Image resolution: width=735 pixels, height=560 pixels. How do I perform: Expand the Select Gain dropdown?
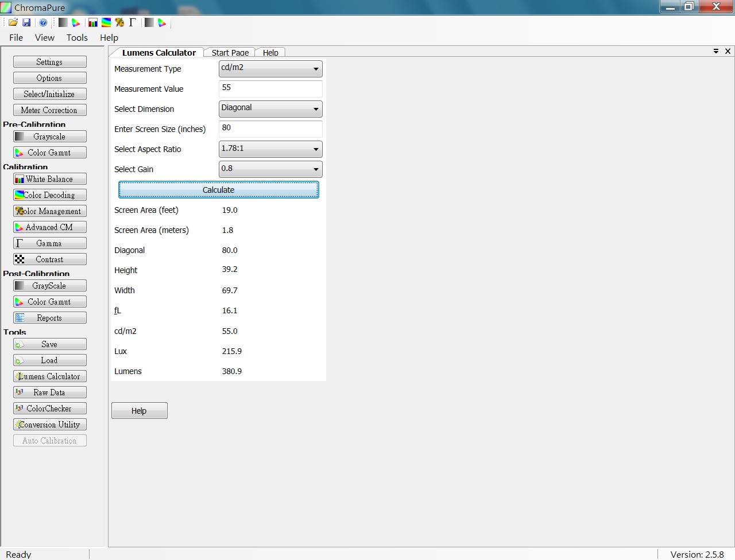[x=270, y=169]
